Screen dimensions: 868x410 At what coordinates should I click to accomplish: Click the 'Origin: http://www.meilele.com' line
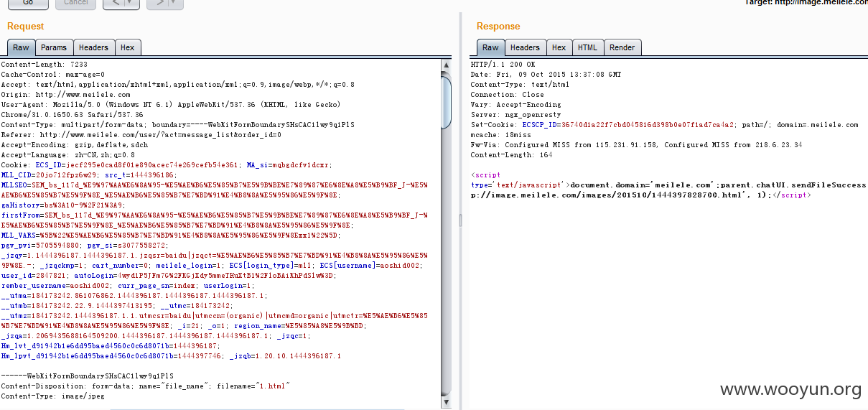point(65,95)
